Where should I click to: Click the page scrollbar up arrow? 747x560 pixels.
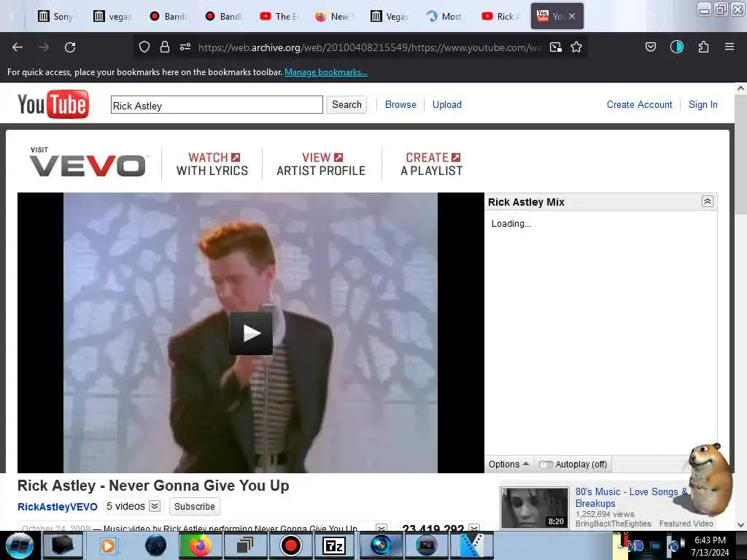pyautogui.click(x=740, y=88)
